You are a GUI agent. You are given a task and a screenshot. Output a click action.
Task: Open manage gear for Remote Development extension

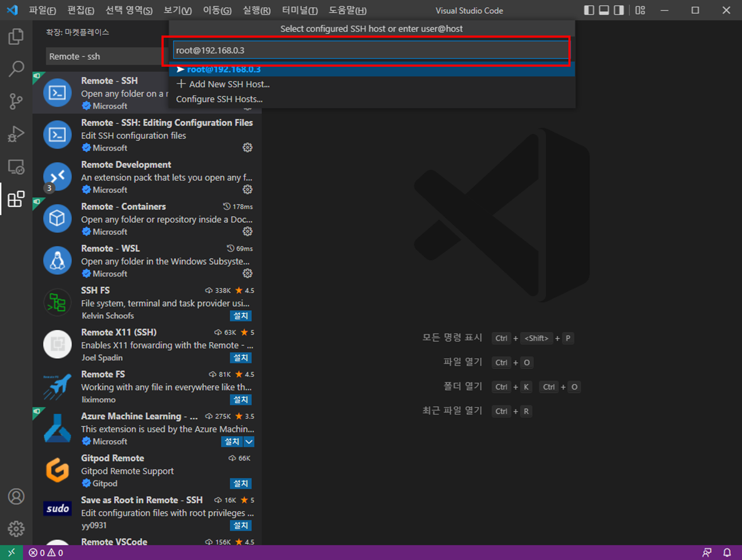point(248,190)
